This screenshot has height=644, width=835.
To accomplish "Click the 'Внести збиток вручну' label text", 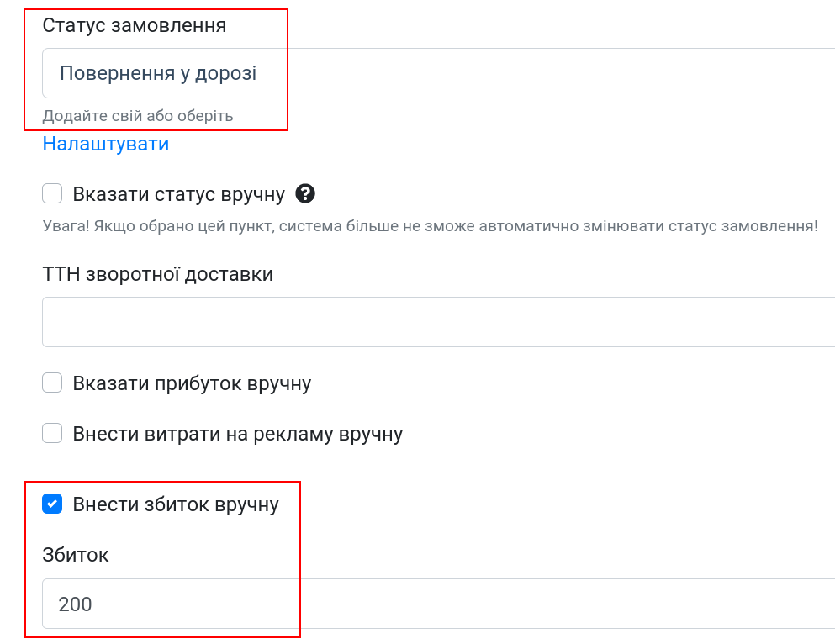I will (x=176, y=504).
